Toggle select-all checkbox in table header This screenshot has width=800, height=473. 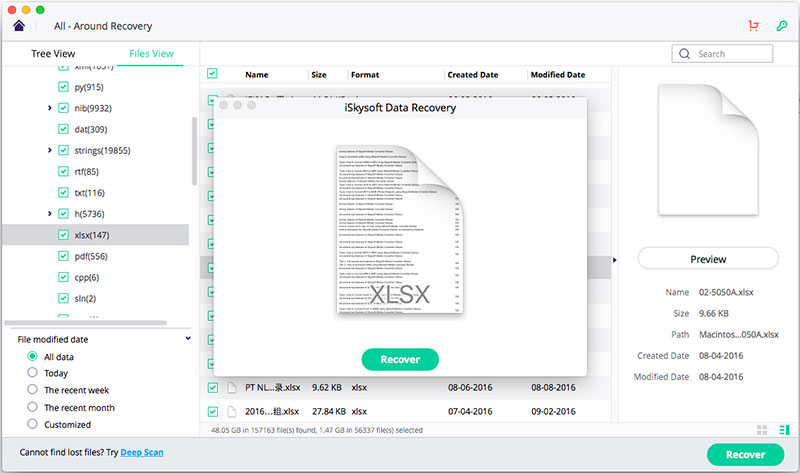pos(212,73)
